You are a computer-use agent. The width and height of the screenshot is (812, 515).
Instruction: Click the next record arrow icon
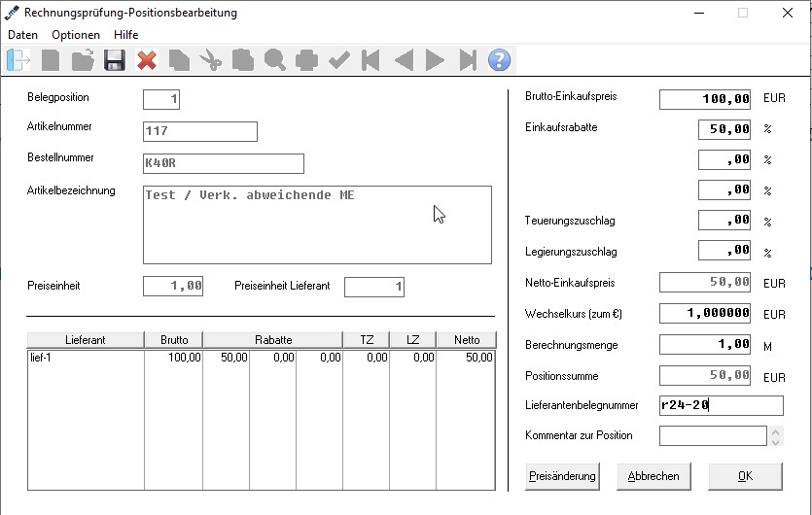pos(435,60)
